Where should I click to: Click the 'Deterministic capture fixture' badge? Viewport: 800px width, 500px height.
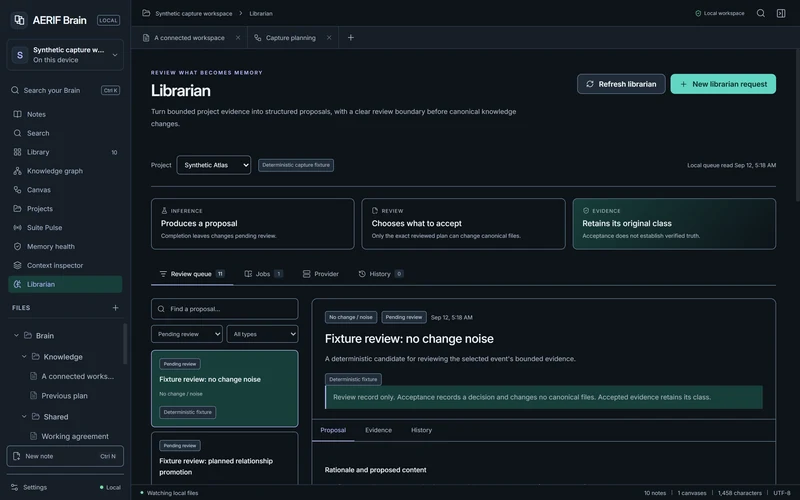pyautogui.click(x=296, y=165)
